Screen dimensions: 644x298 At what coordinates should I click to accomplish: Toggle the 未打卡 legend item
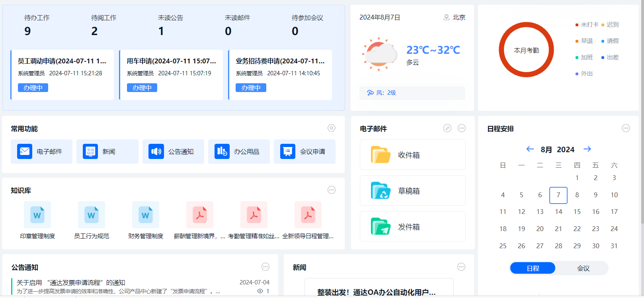pos(587,25)
